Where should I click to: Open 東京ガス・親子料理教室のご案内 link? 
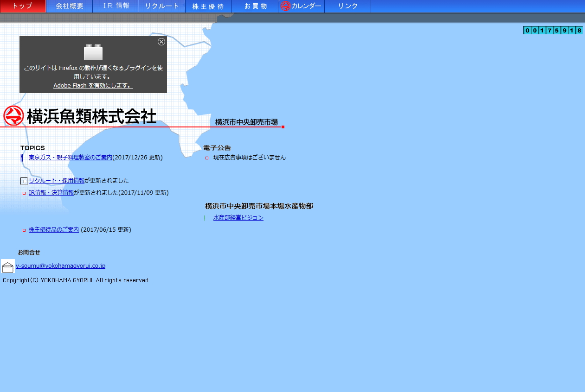[71, 158]
